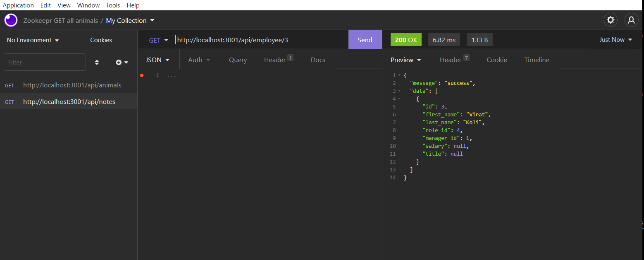Open the Preview mode dropdown
Viewport: 644px width, 260px height.
point(405,60)
